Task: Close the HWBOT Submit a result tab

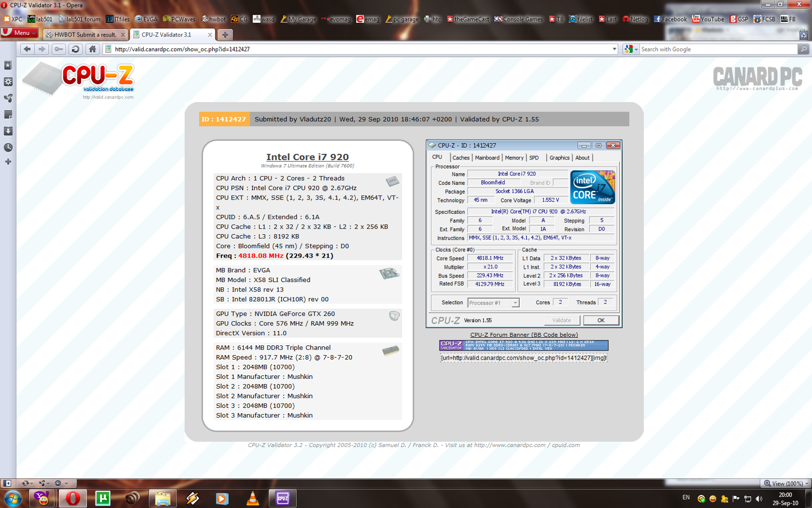Action: pos(123,35)
